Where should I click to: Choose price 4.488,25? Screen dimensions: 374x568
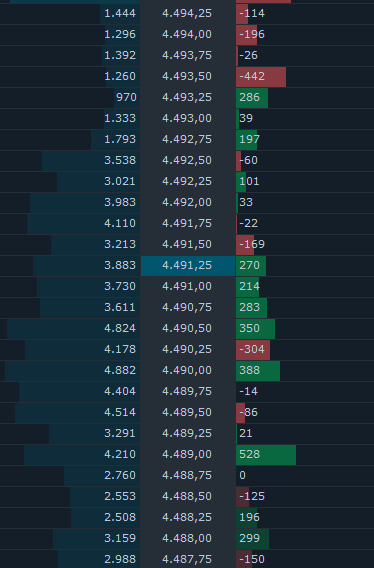[187, 518]
